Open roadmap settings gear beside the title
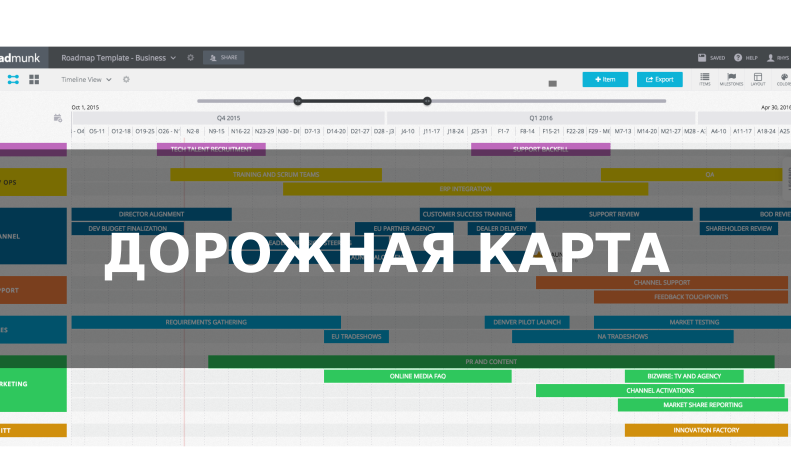Viewport: 791px width, 474px height. coord(191,58)
